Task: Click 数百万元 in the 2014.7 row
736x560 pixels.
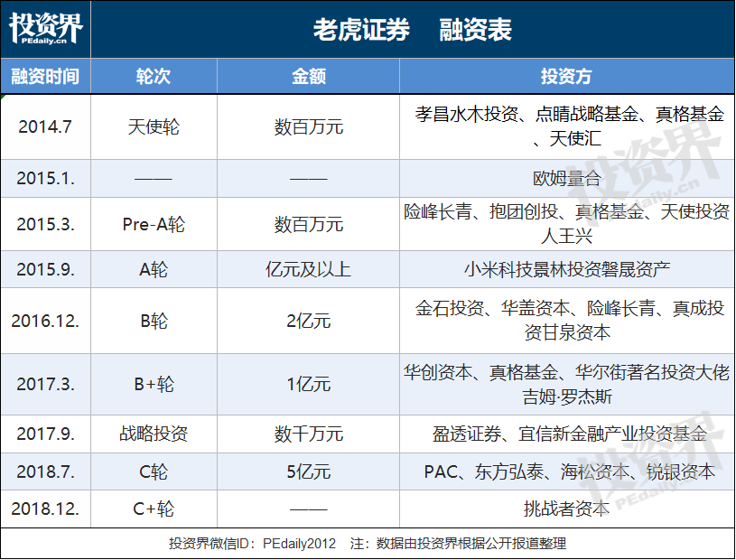Action: [308, 126]
